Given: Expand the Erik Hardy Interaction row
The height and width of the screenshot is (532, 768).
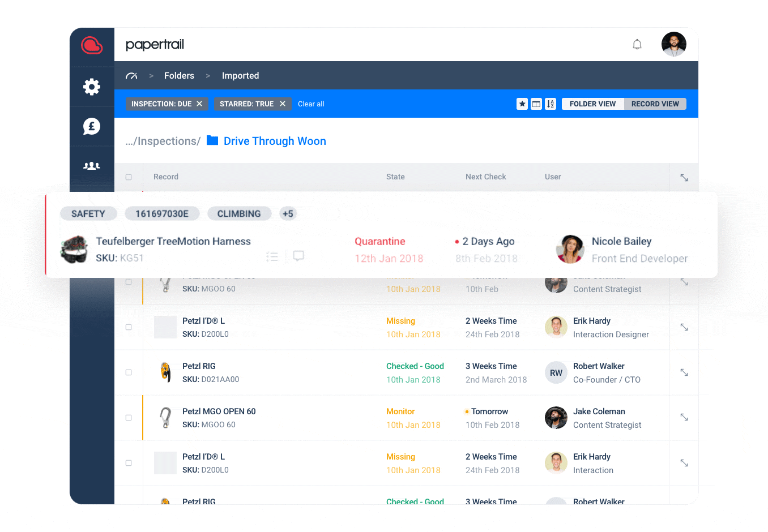Looking at the screenshot, I should click(x=684, y=463).
